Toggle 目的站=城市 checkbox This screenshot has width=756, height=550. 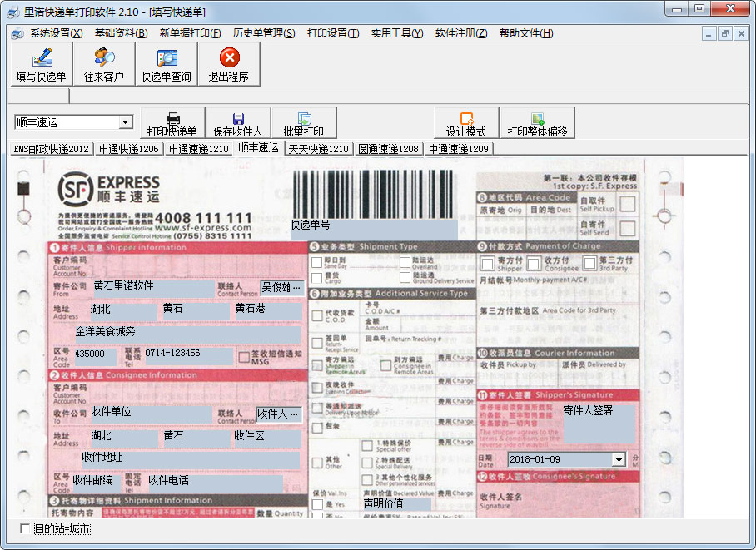pyautogui.click(x=25, y=529)
